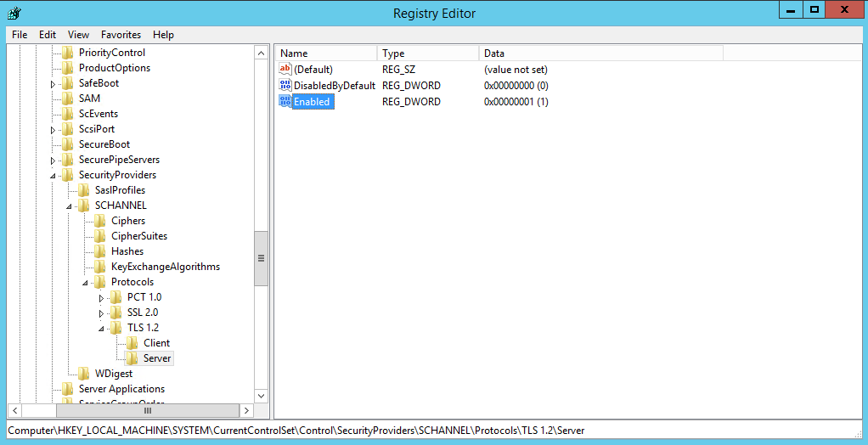Screen dimensions: 868x445
Task: Expand the SSL 2.0 protocol node
Action: [x=101, y=313]
